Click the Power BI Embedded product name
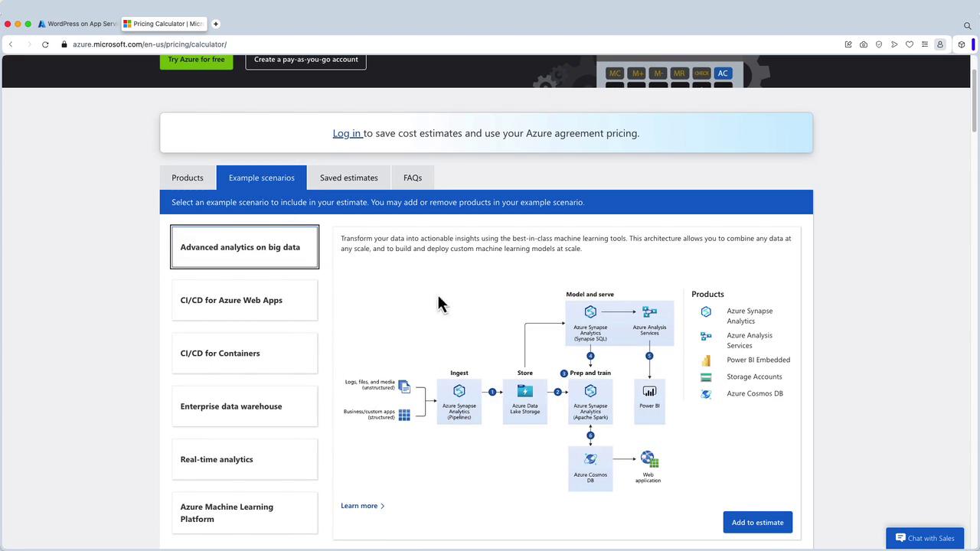Image resolution: width=980 pixels, height=551 pixels. (759, 360)
